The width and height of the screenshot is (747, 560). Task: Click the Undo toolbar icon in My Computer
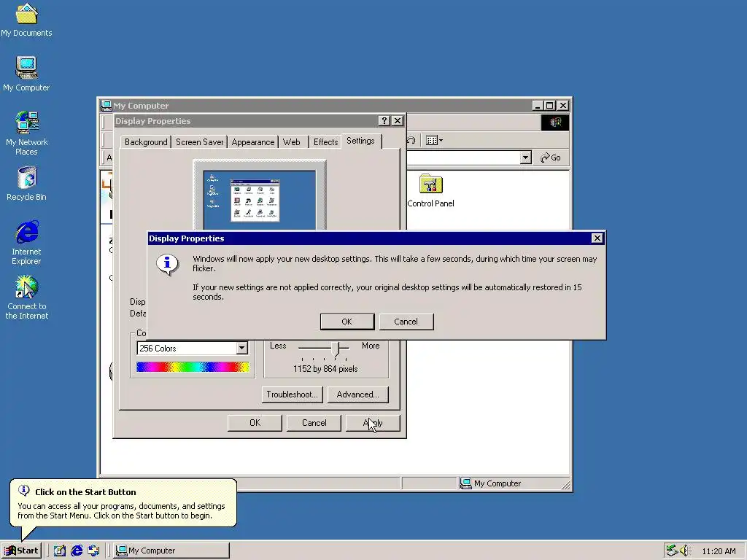click(x=411, y=141)
